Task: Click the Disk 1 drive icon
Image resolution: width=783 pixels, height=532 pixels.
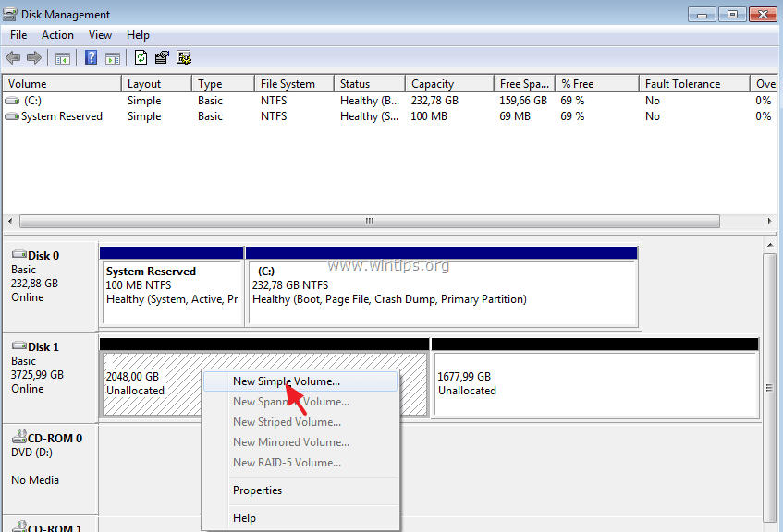Action: tap(21, 345)
